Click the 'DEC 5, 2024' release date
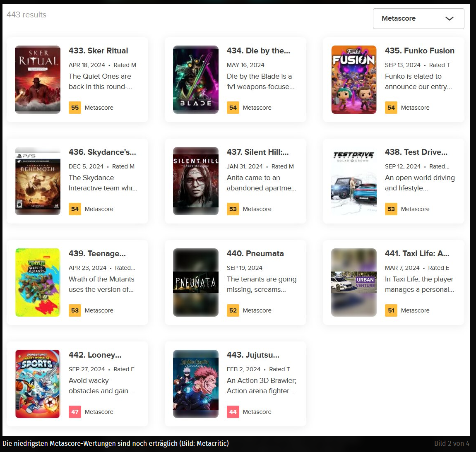The image size is (476, 452). coord(86,166)
